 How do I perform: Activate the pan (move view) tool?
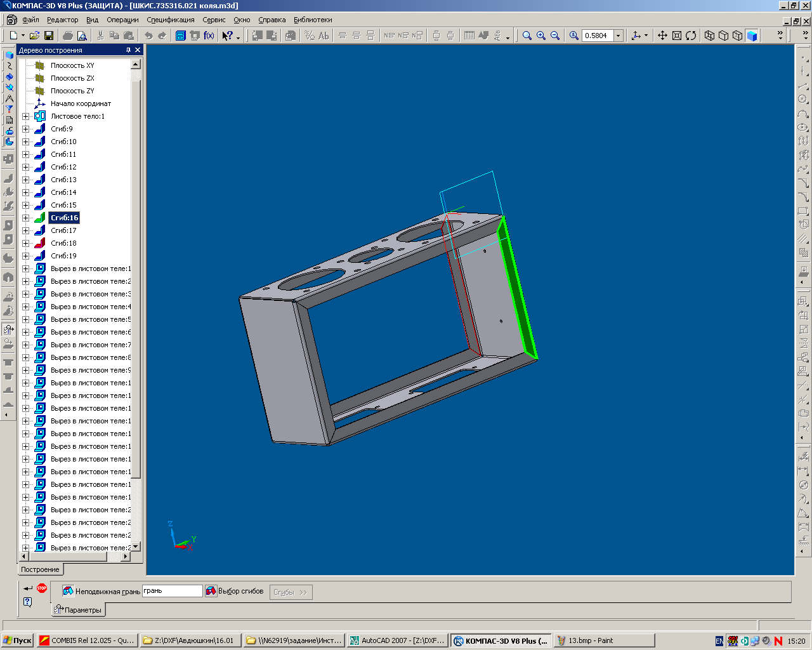pyautogui.click(x=662, y=36)
